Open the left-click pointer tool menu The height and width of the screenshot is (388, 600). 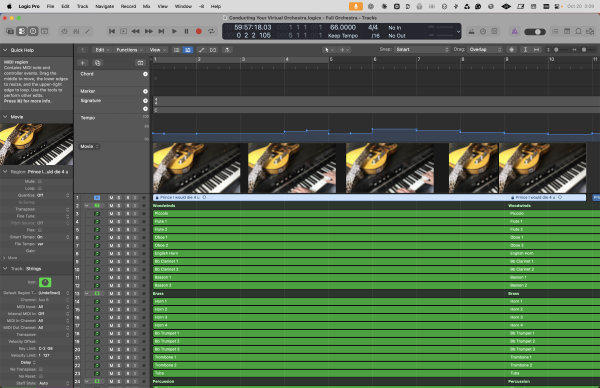pos(329,50)
